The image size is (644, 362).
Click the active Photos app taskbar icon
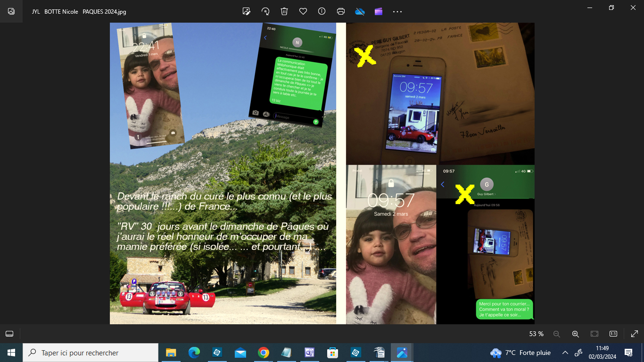(x=402, y=353)
